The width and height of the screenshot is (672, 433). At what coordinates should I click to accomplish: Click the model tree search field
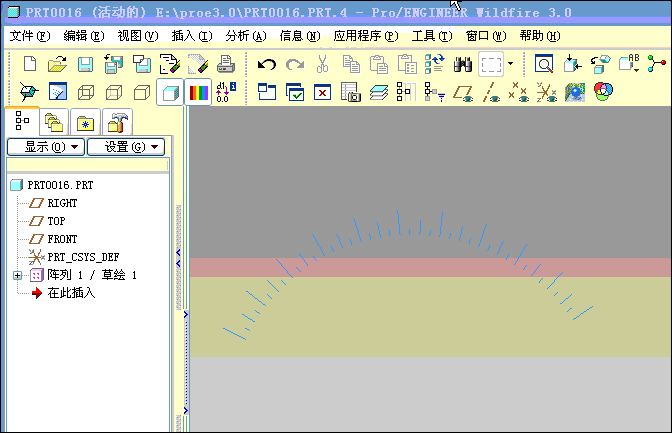pos(87,165)
